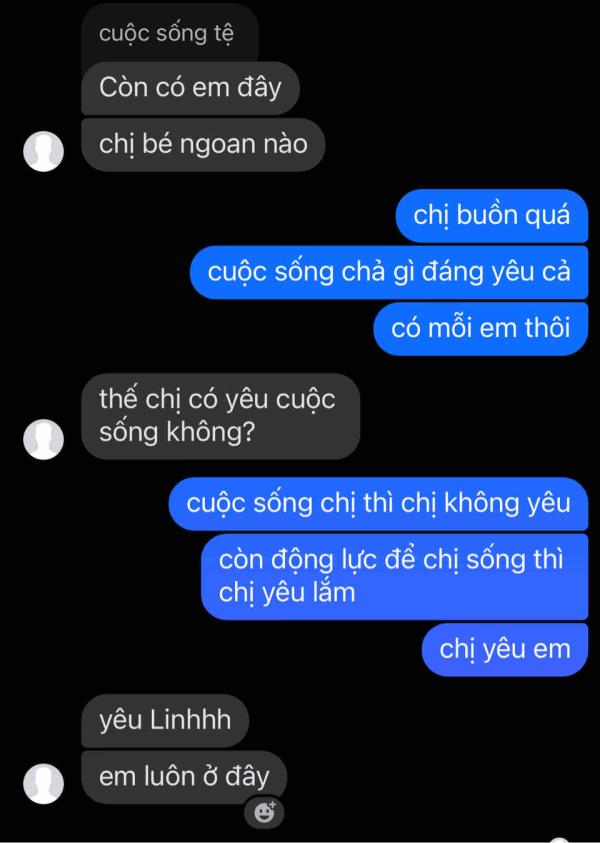Select the 'cuộc sống tệ' message bubble

click(x=169, y=35)
